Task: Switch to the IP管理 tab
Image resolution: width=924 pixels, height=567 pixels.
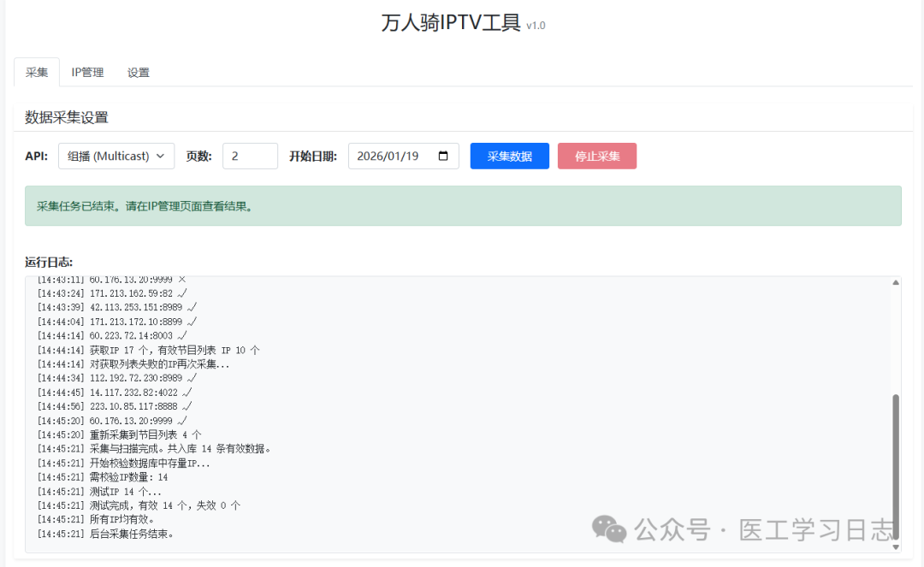Action: [86, 73]
